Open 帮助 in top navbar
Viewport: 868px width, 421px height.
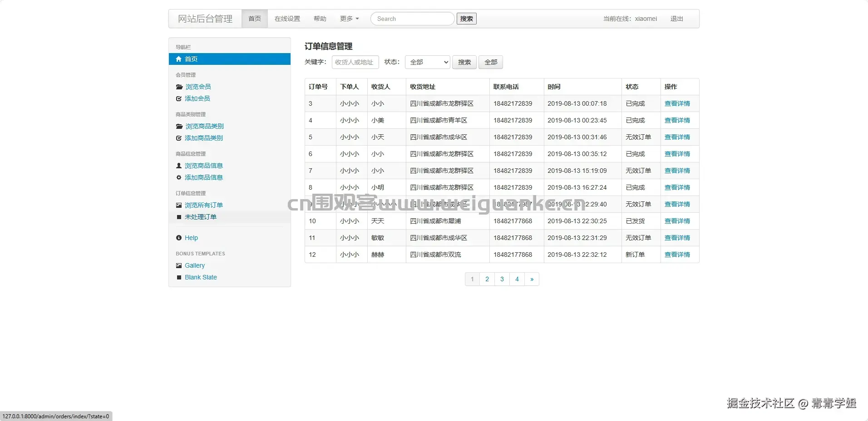320,19
